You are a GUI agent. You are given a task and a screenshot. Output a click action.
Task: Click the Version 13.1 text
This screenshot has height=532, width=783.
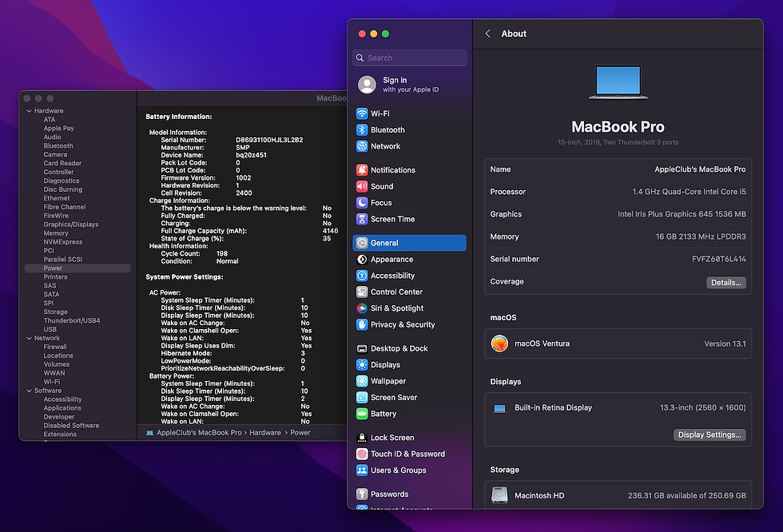(725, 343)
